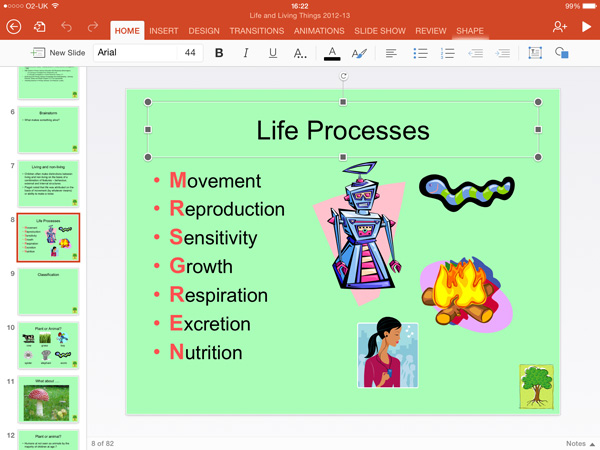Select slide 8 Life Processes thumbnail
Screen dimensions: 600x450
coord(48,238)
